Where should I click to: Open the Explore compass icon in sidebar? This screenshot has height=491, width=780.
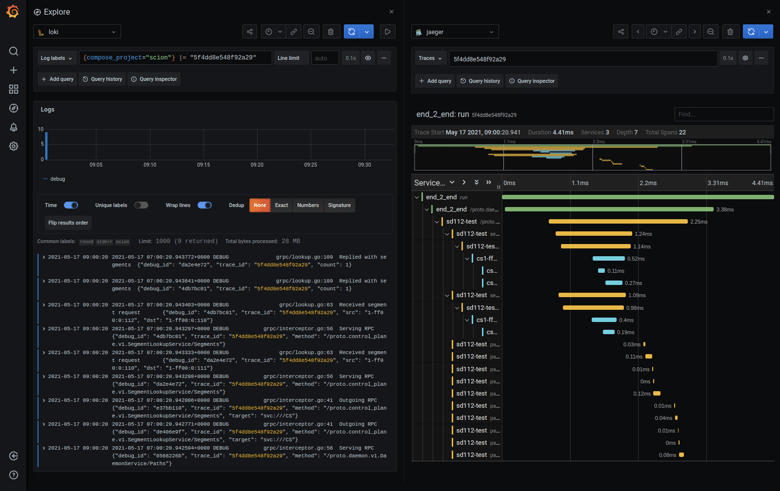[x=13, y=108]
